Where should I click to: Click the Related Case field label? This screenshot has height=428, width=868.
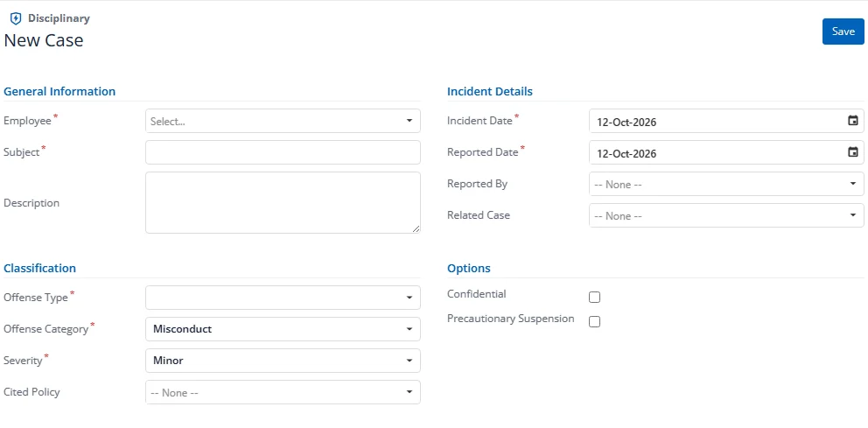[479, 215]
